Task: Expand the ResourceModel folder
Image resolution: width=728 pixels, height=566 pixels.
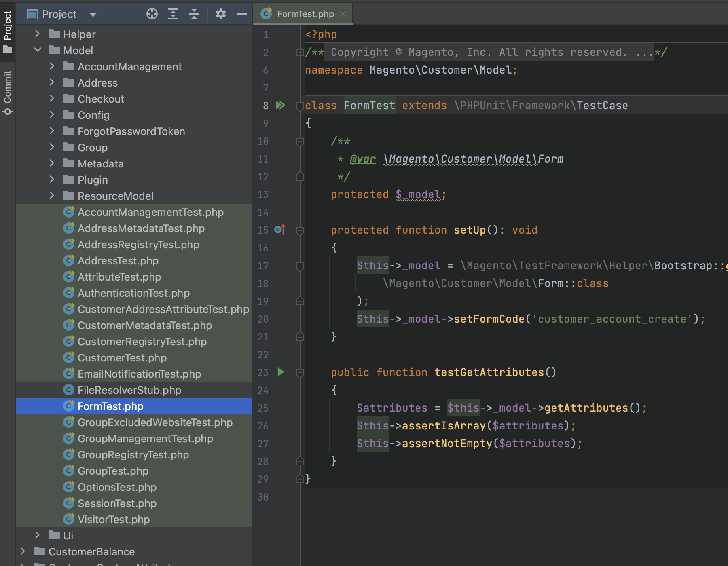Action: pos(52,196)
